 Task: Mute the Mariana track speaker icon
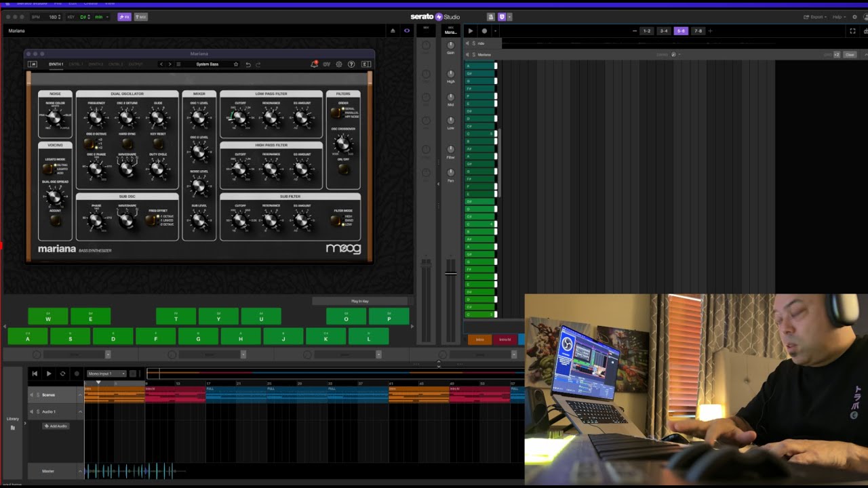click(467, 54)
